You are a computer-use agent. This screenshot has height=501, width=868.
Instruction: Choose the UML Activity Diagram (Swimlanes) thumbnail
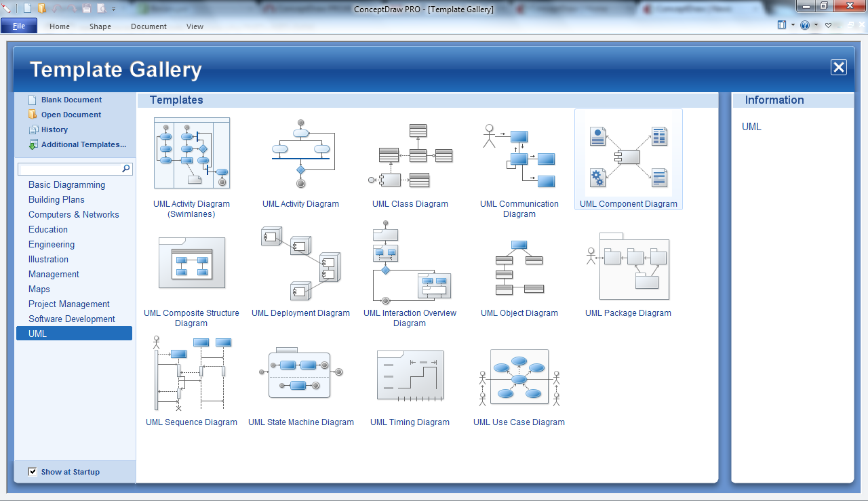(192, 153)
